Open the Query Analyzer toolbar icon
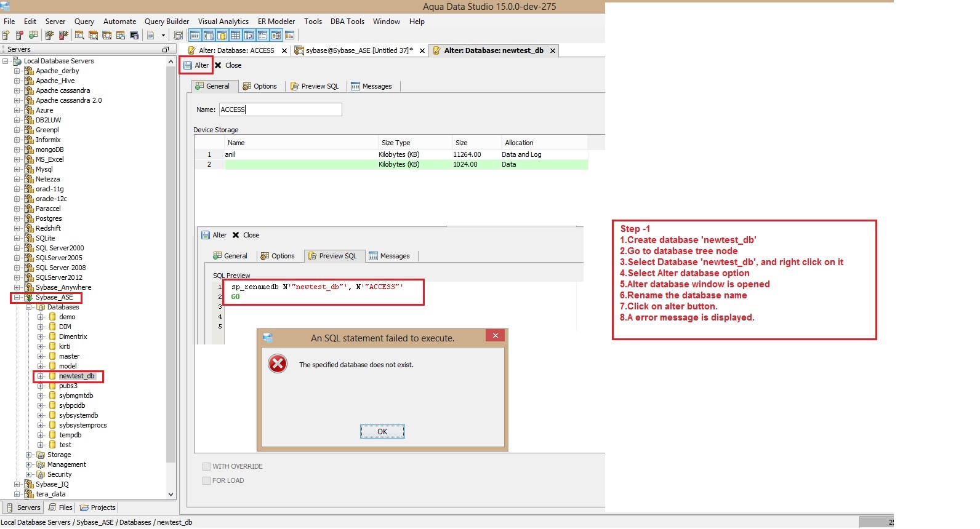Image resolution: width=980 pixels, height=529 pixels. (x=79, y=35)
